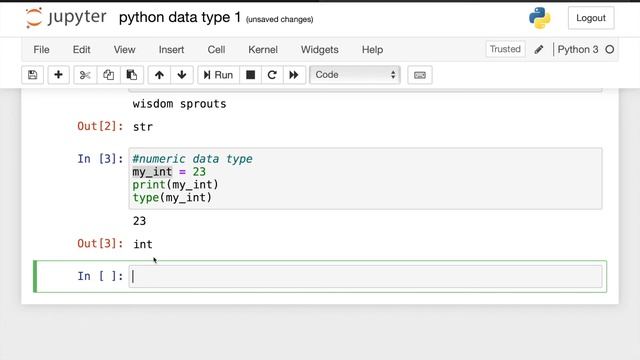
Task: Click the In [3] cell prompt
Action: click(100, 158)
